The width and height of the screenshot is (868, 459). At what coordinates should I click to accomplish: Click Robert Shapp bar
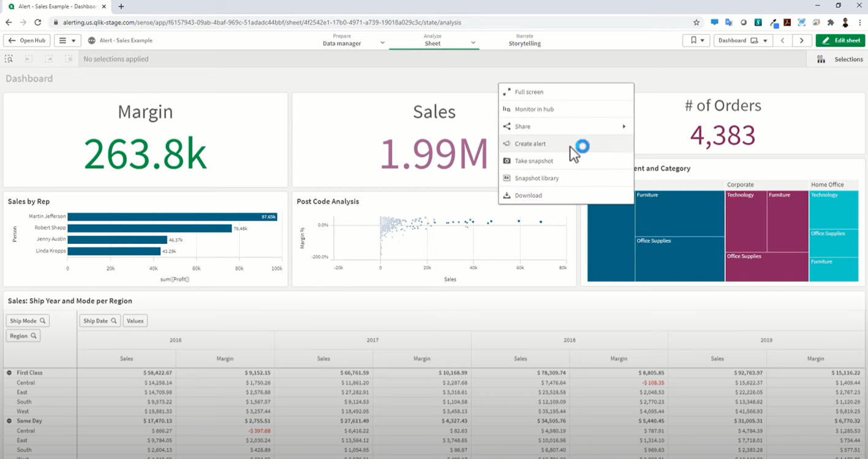[x=149, y=228]
